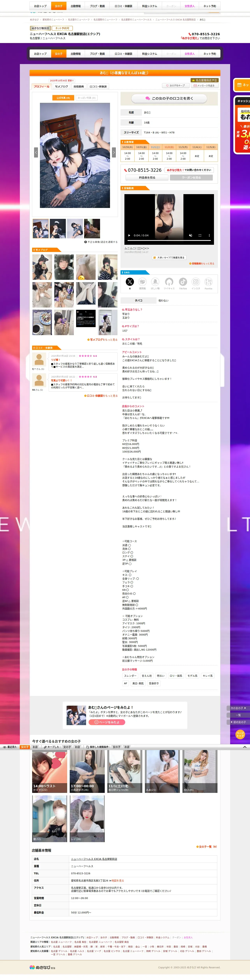Open the video more-options menu
Viewport: 250px width, 980px height.
209,235
